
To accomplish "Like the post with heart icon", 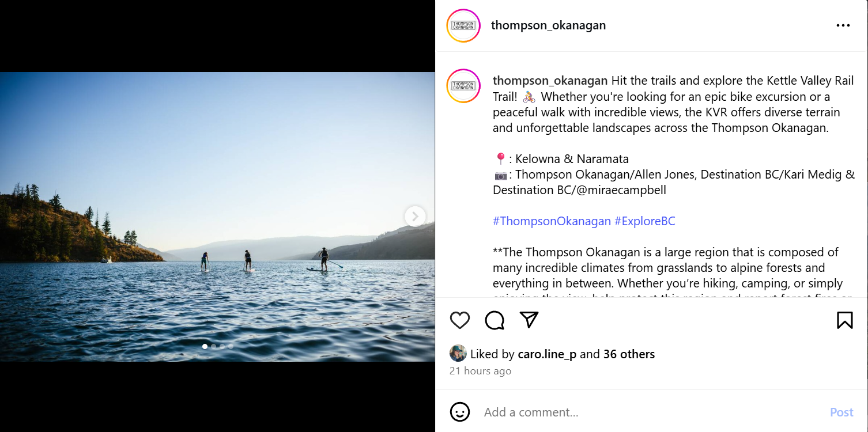I will [x=460, y=320].
